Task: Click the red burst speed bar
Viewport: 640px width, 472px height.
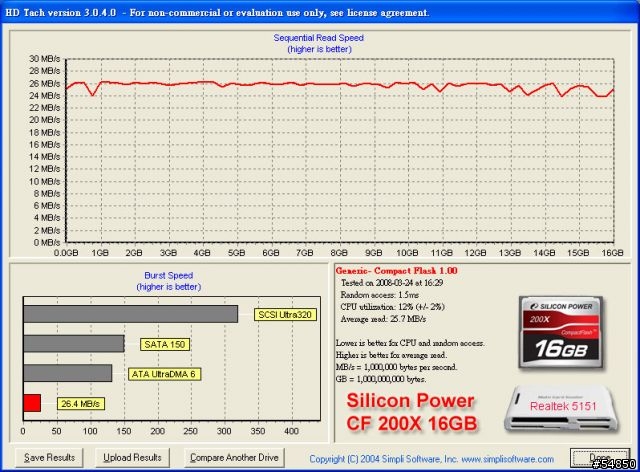Action: pos(32,403)
